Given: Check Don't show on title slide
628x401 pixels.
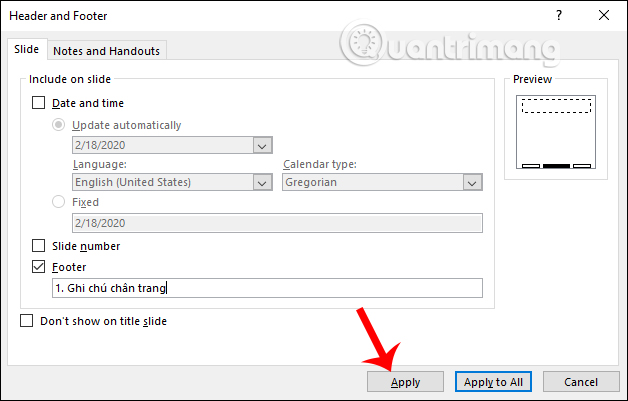Looking at the screenshot, I should pyautogui.click(x=27, y=321).
